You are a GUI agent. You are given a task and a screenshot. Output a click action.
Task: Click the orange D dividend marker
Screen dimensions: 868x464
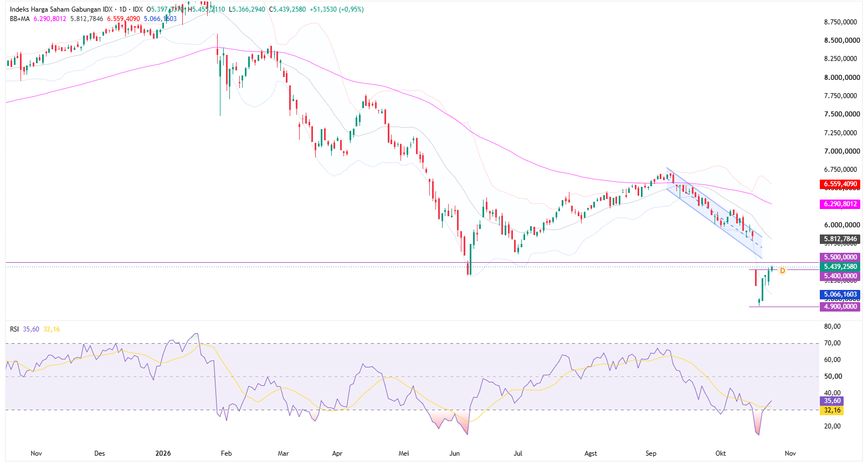coord(782,271)
